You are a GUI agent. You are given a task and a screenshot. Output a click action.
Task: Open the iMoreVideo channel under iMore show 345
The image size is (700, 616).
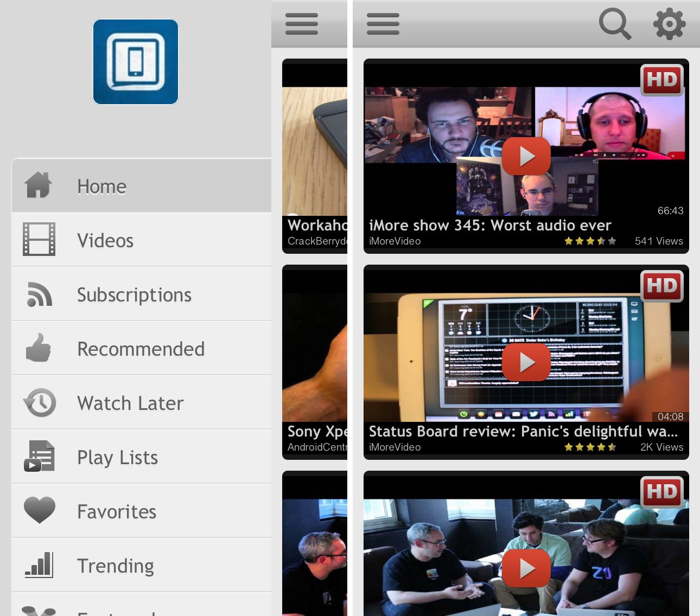[x=395, y=241]
